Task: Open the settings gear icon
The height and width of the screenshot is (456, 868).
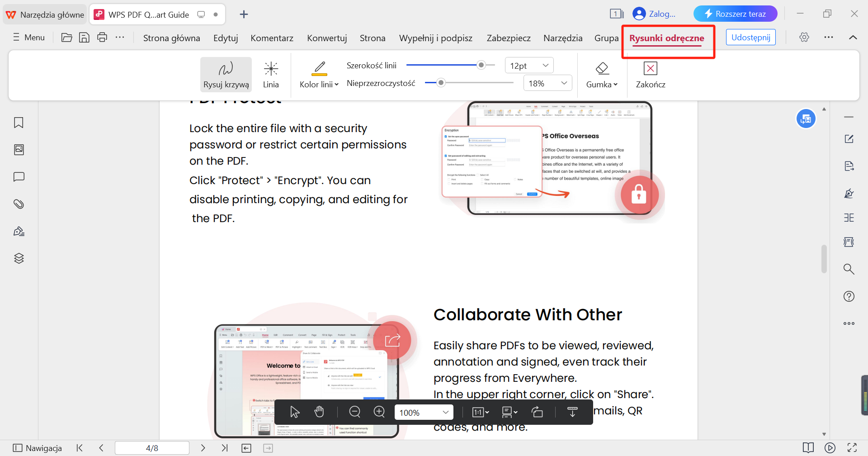Action: point(804,38)
